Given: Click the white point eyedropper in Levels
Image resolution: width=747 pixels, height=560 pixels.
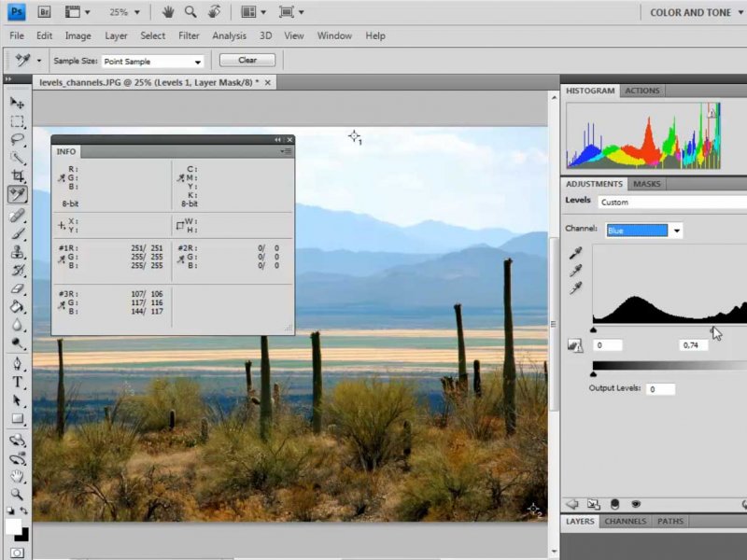Looking at the screenshot, I should click(576, 288).
